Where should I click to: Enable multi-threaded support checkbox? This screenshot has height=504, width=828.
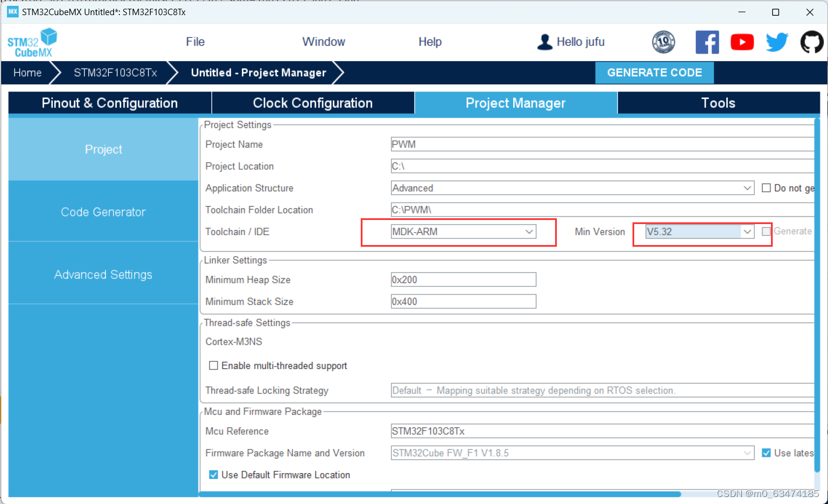click(x=214, y=365)
